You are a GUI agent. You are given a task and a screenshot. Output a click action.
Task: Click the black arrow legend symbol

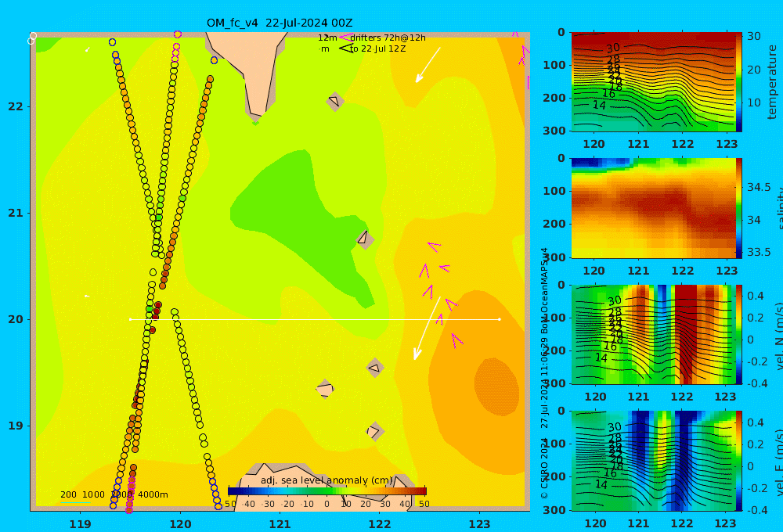(345, 49)
